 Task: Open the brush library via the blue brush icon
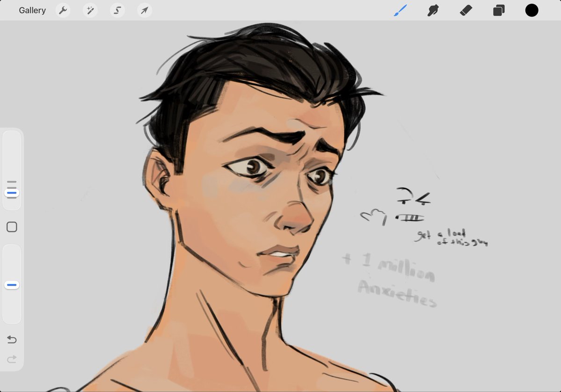(400, 10)
